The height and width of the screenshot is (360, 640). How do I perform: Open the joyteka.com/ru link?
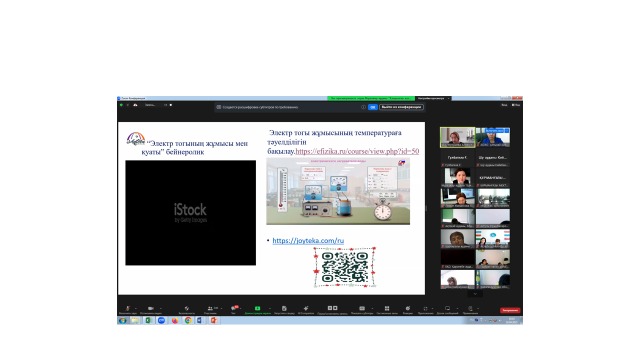click(308, 240)
